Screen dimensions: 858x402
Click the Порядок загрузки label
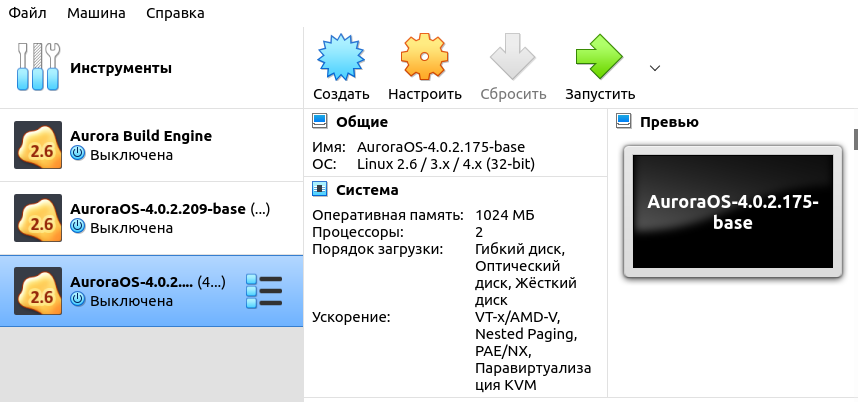[x=377, y=249]
